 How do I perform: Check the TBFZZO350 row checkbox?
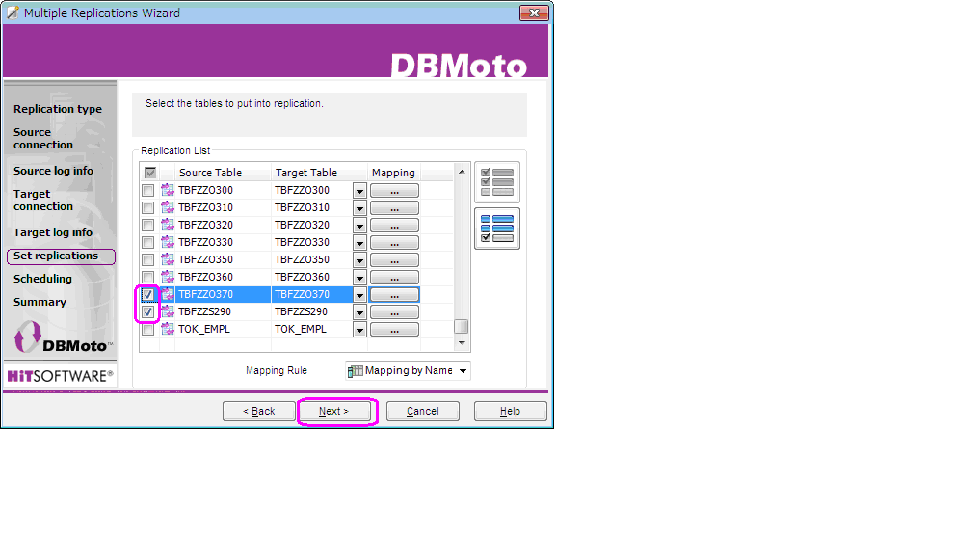[148, 259]
